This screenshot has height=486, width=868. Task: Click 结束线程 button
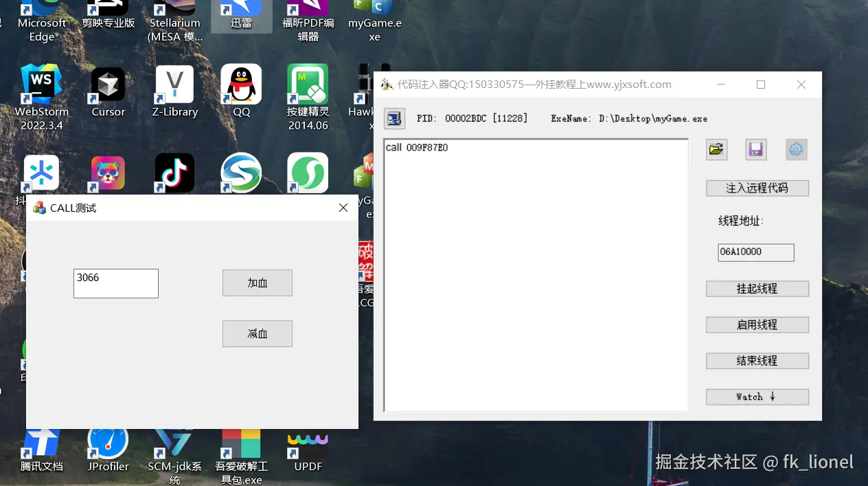(x=757, y=360)
